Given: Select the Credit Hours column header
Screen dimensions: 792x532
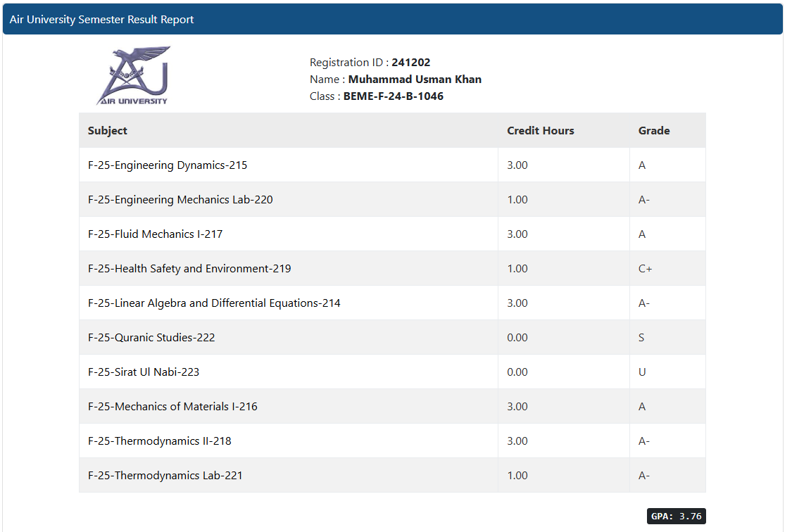Looking at the screenshot, I should coord(540,131).
